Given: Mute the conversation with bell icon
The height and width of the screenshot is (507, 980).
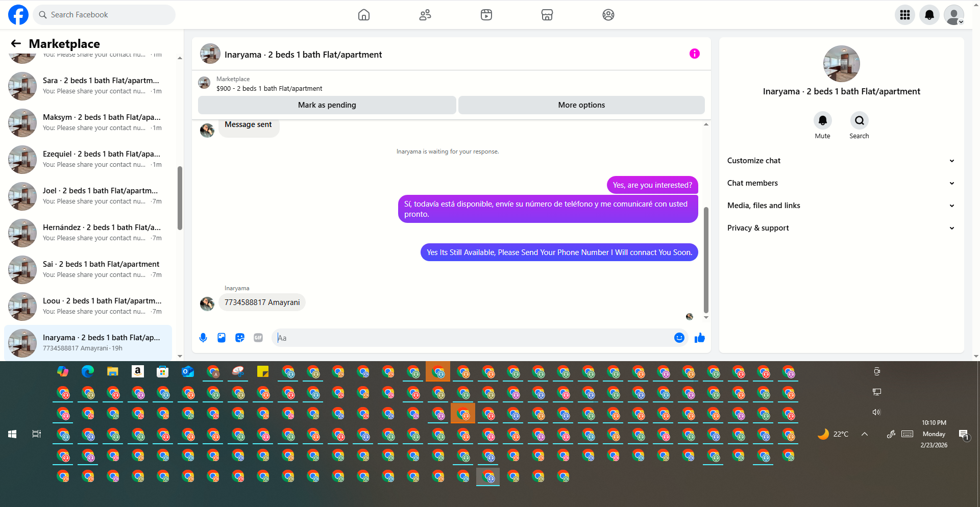Looking at the screenshot, I should coord(823,120).
